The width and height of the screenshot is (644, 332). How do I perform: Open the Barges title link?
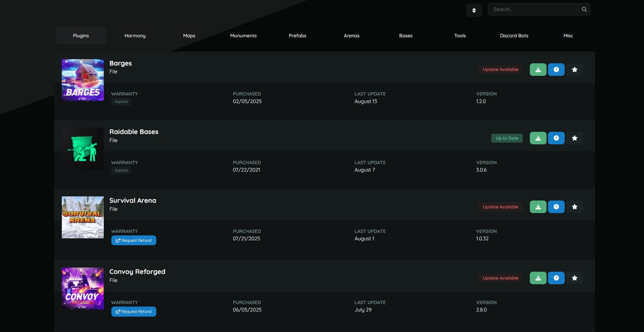point(121,63)
